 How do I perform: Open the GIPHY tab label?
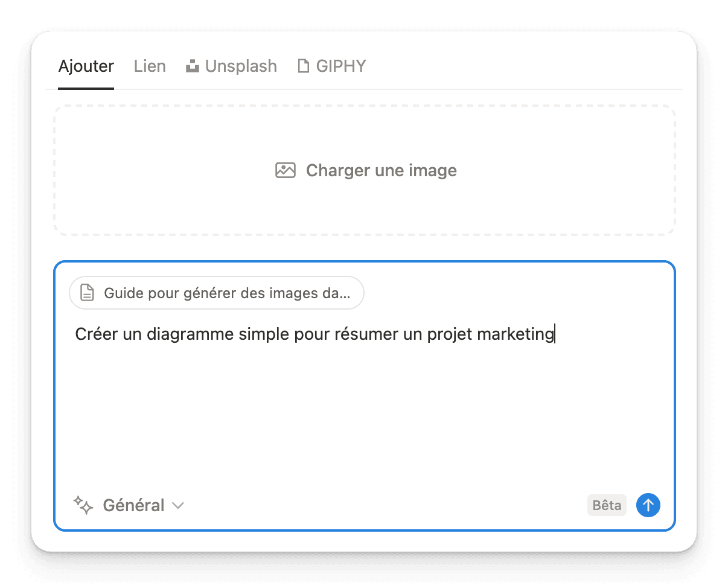[x=341, y=66]
